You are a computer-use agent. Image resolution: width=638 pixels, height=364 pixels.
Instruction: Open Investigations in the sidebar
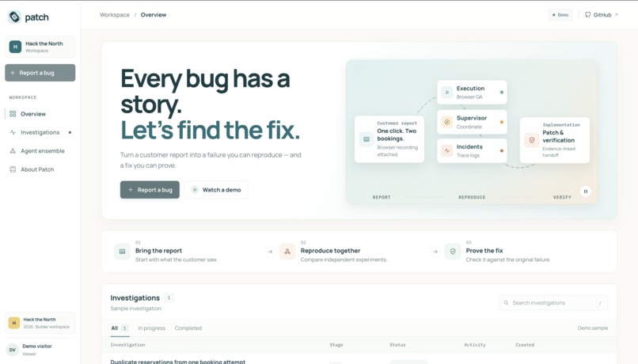coord(40,132)
